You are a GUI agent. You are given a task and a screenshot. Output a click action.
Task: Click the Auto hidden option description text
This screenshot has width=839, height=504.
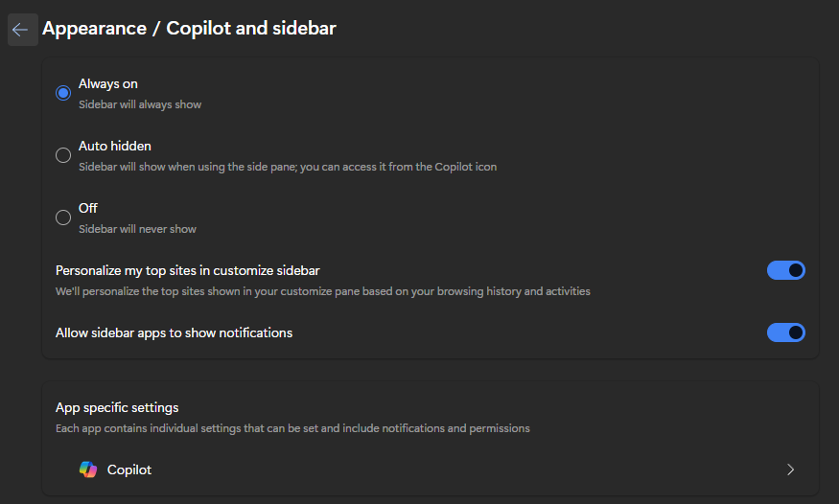click(x=288, y=167)
